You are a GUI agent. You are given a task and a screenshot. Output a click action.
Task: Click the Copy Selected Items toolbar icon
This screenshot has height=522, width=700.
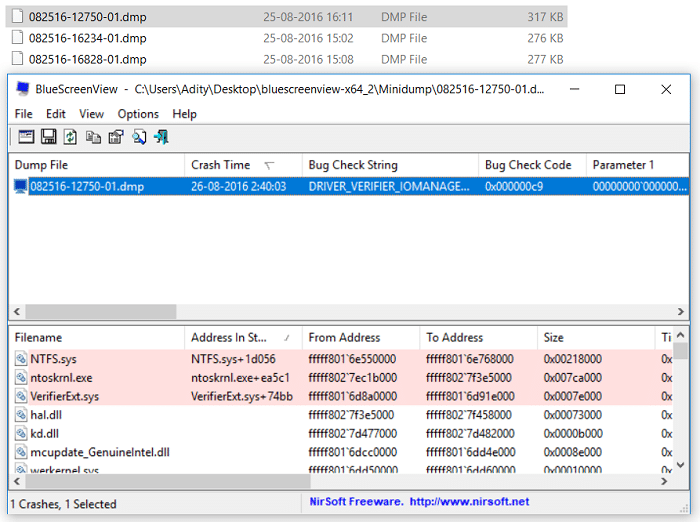tap(93, 137)
